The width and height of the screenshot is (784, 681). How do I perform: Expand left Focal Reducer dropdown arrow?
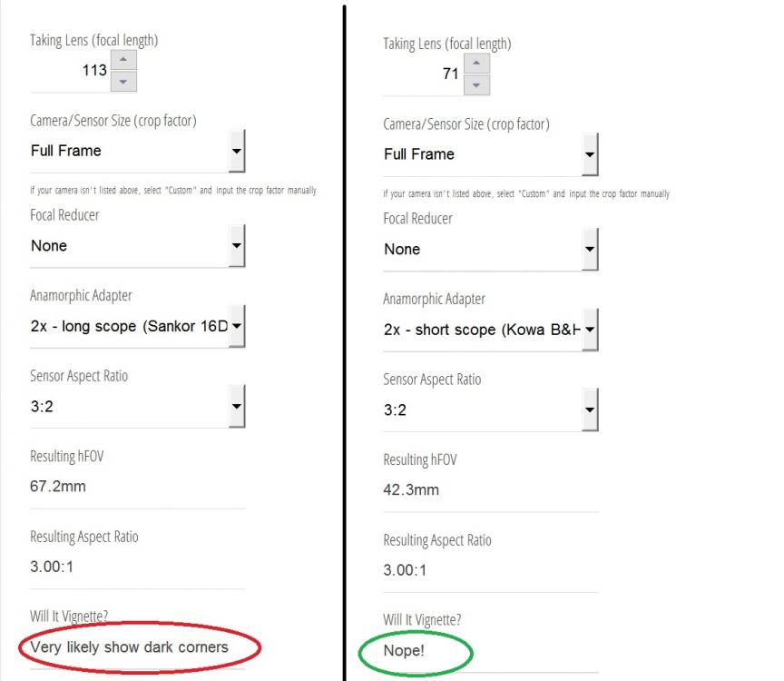click(x=237, y=245)
